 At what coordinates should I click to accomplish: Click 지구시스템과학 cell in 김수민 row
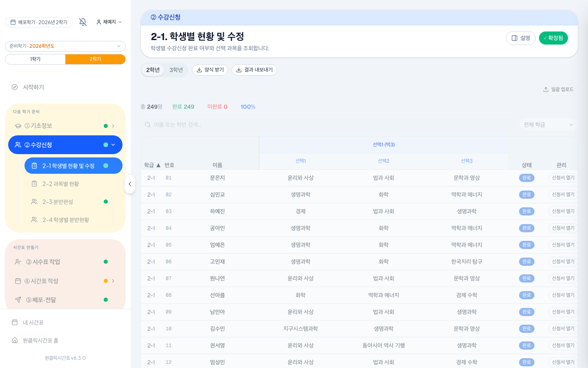(x=301, y=329)
